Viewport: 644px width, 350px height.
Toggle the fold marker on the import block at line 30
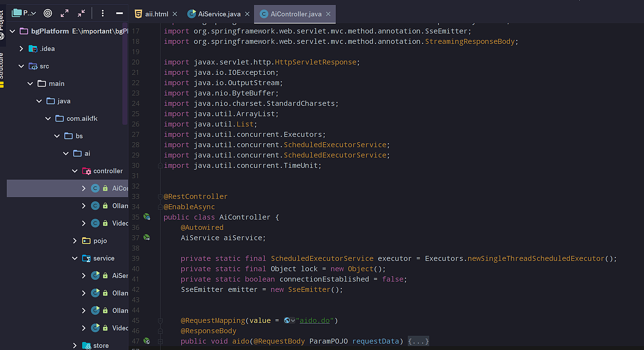[x=160, y=165]
